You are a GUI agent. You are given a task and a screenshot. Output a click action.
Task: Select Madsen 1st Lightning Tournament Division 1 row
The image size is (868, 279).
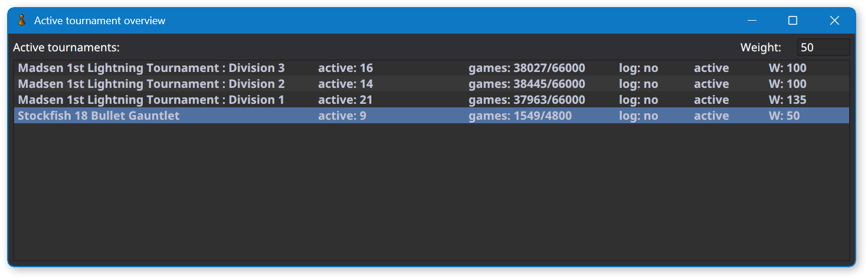click(x=431, y=100)
